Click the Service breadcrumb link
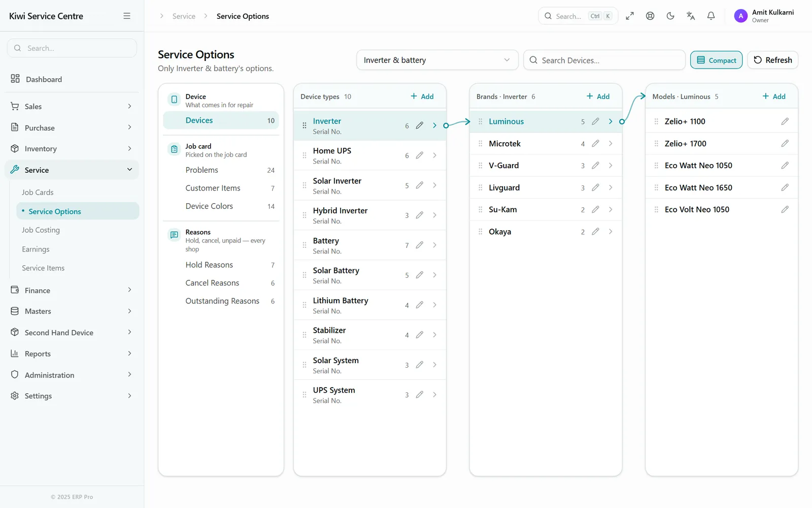This screenshot has height=508, width=812. coord(184,16)
